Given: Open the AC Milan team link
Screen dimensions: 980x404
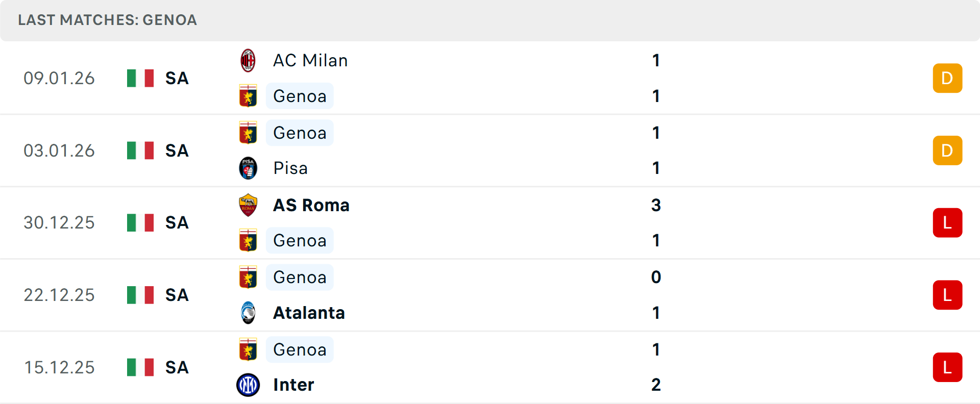Looking at the screenshot, I should (x=310, y=61).
